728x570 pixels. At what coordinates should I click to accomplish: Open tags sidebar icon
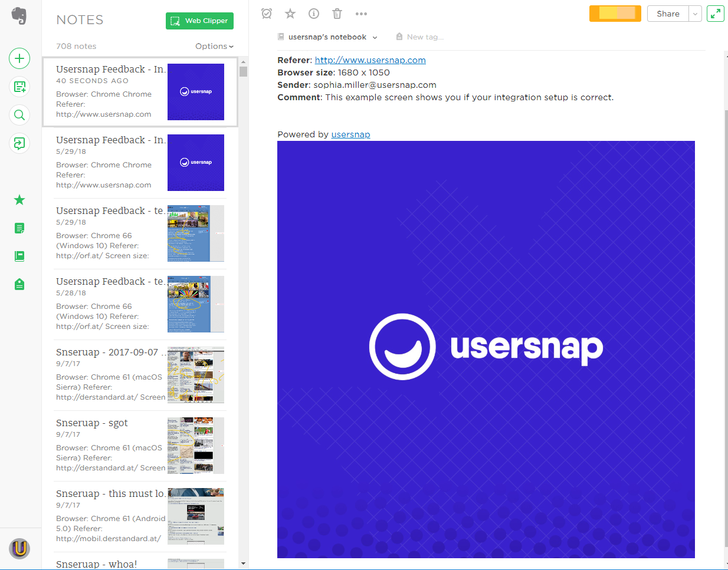pyautogui.click(x=19, y=285)
